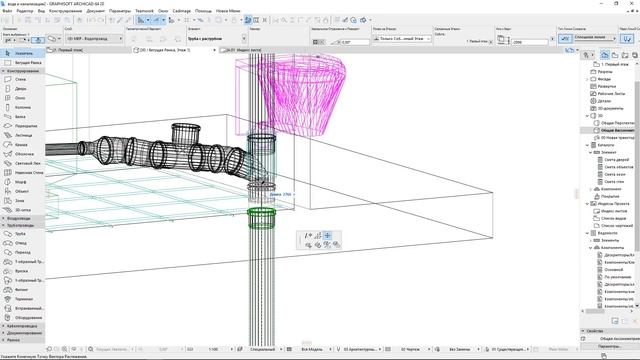Select the Колонна column tool
This screenshot has width=640, height=360.
click(x=22, y=107)
